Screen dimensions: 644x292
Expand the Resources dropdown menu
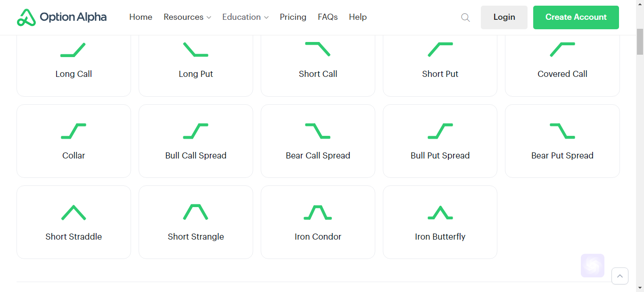187,17
